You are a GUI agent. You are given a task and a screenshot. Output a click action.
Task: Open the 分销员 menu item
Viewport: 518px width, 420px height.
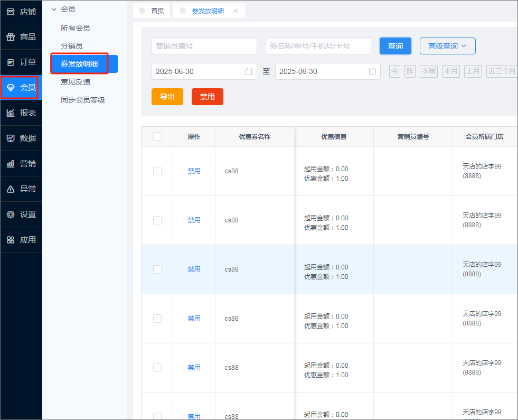[x=72, y=46]
